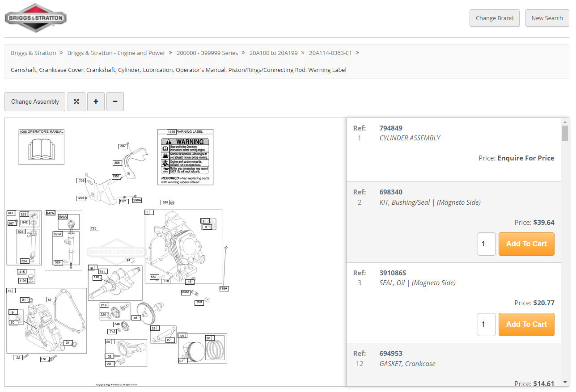This screenshot has height=392, width=576.
Task: Click reference label 307 in diagram
Action: click(123, 146)
